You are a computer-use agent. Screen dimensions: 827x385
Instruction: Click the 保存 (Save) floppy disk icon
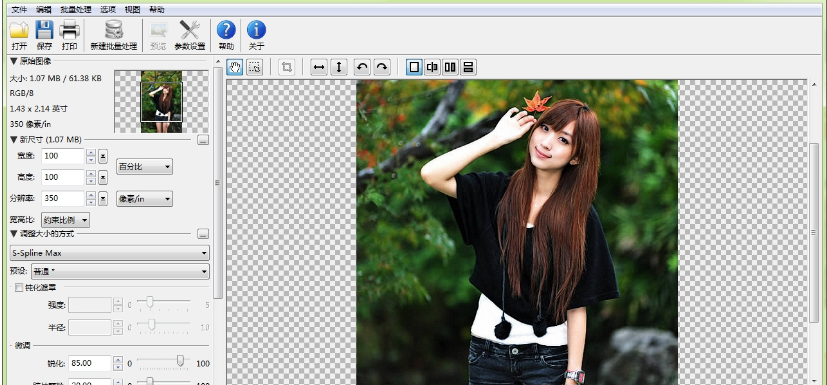point(44,30)
